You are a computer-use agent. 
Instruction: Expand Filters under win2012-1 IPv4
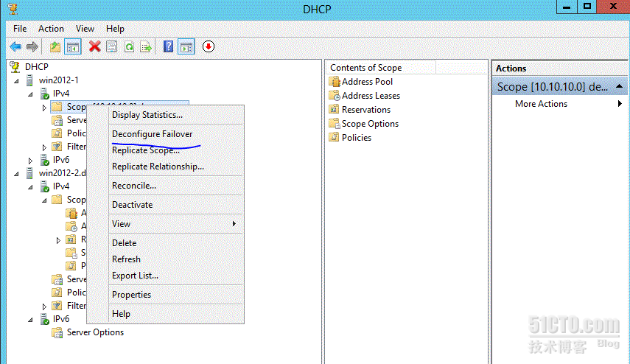[44, 147]
